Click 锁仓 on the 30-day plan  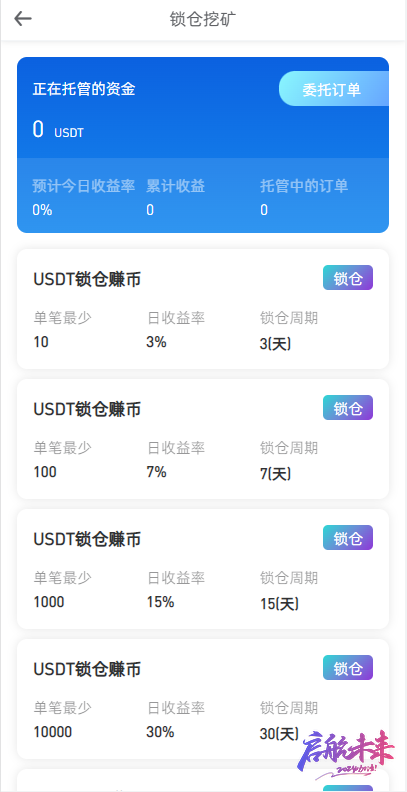pyautogui.click(x=348, y=668)
